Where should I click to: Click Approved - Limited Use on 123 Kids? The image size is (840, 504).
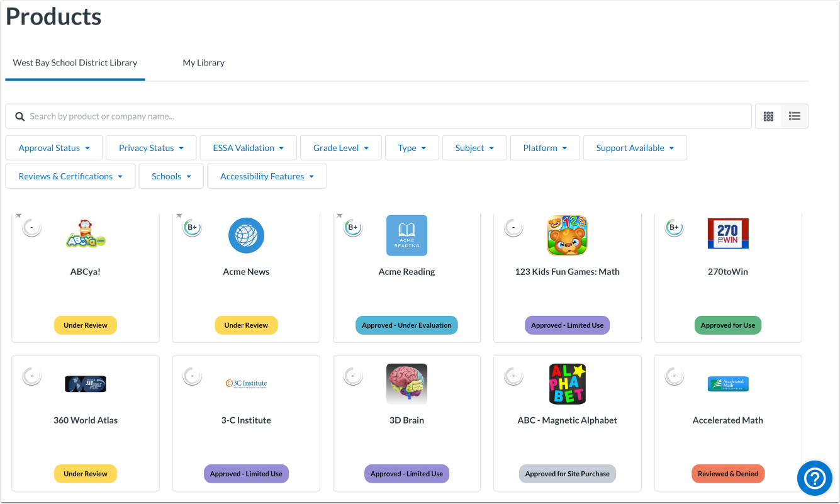click(x=568, y=325)
